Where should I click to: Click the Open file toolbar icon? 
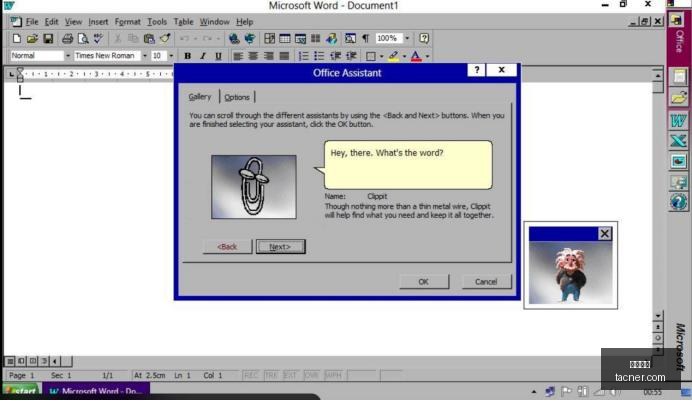32,38
